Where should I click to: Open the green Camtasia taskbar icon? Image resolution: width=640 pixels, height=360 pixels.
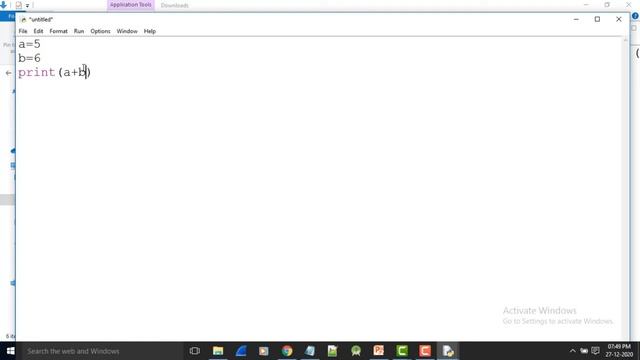point(402,351)
